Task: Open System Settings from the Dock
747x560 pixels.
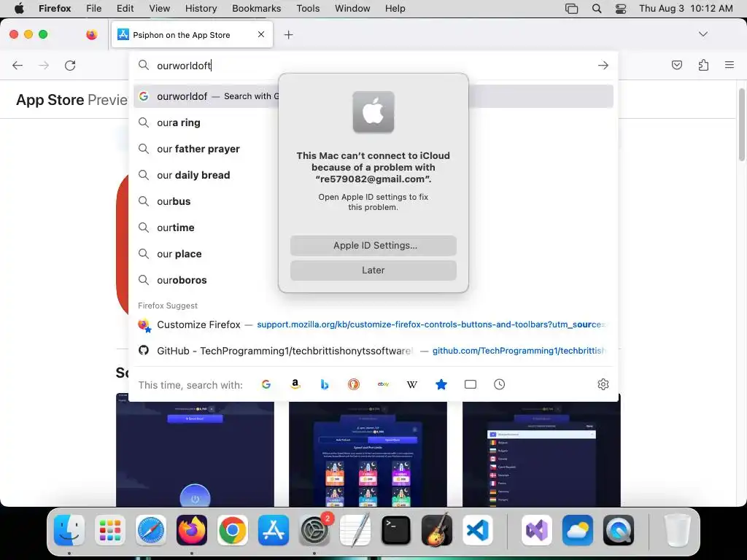Action: 314,530
